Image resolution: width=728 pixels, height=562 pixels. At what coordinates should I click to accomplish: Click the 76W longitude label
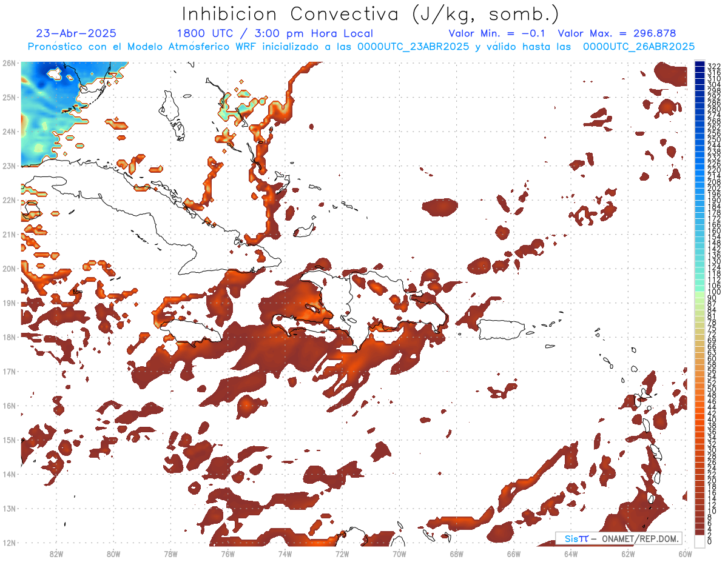227,553
